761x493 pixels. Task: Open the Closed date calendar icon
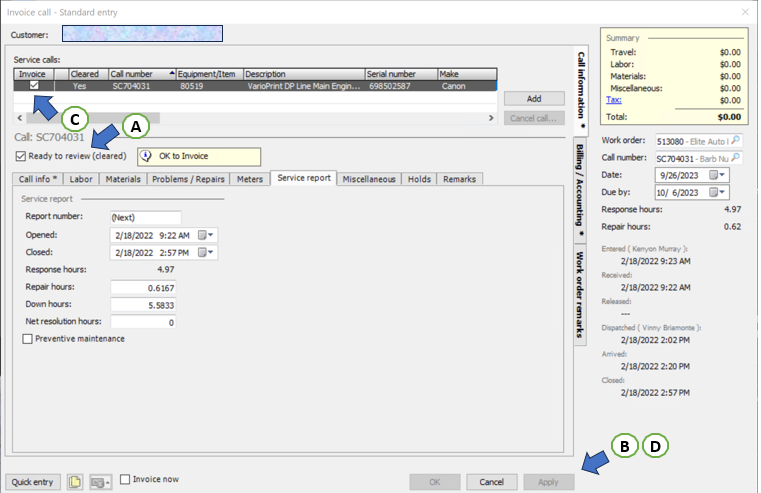202,253
